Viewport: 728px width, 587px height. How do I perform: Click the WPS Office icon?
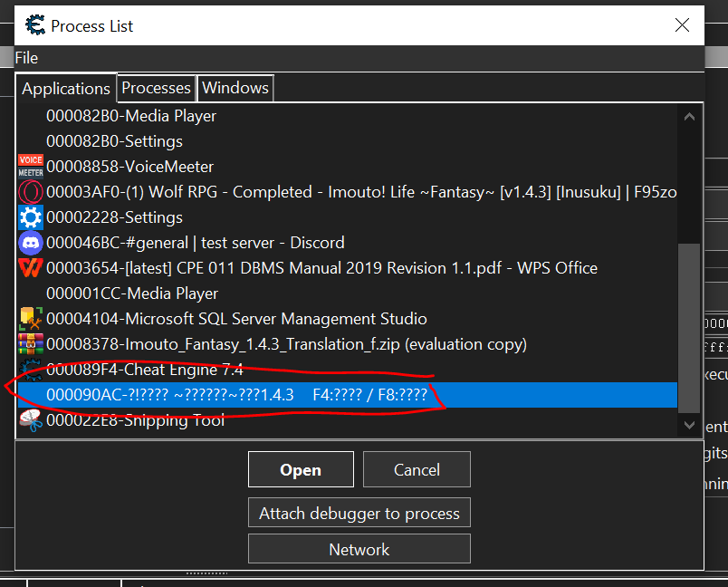click(x=31, y=268)
